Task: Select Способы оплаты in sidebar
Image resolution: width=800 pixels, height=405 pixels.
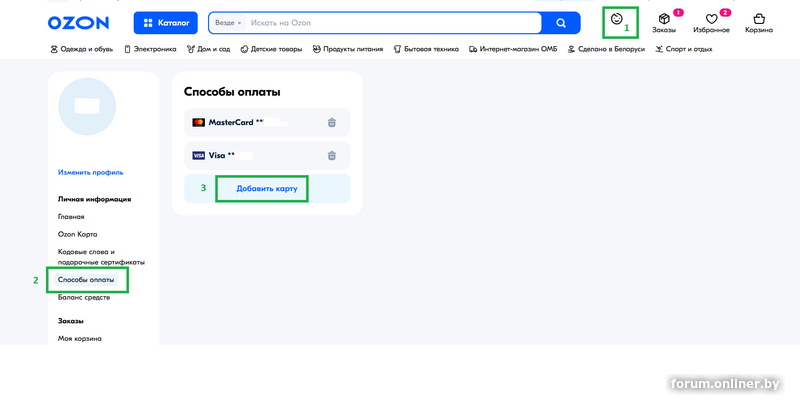Action: (86, 280)
